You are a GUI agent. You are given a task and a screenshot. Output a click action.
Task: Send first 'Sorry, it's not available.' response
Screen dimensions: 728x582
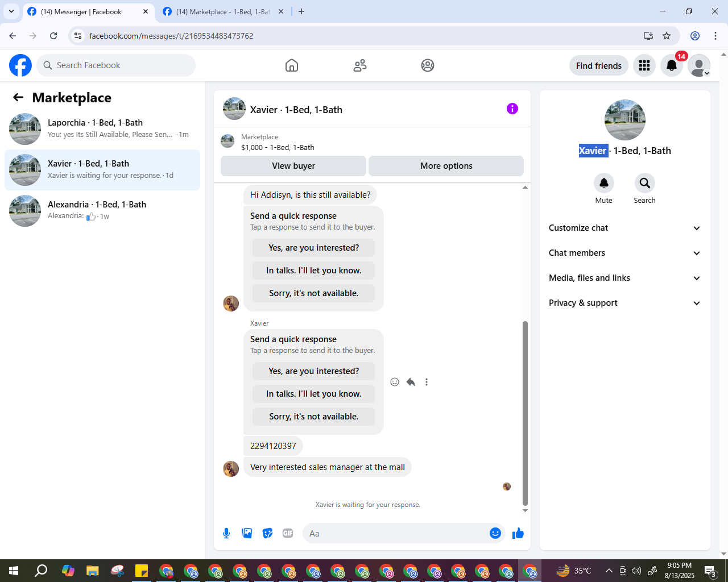click(x=313, y=293)
